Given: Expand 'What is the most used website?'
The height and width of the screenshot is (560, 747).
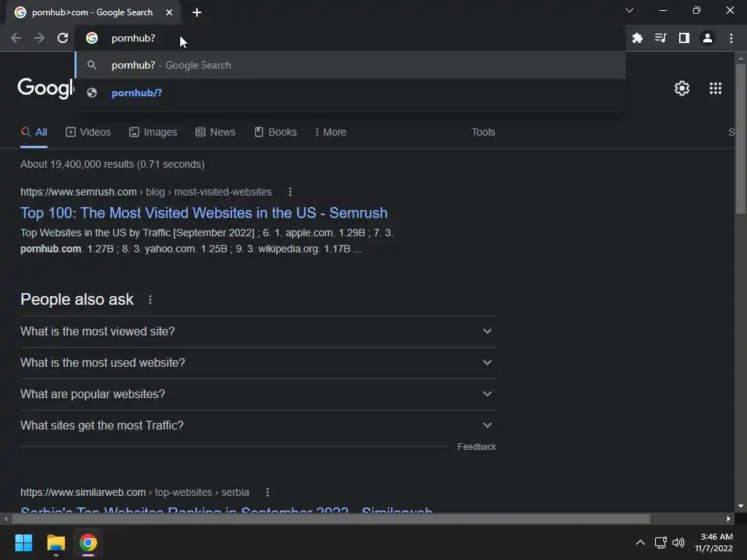Looking at the screenshot, I should (x=258, y=363).
